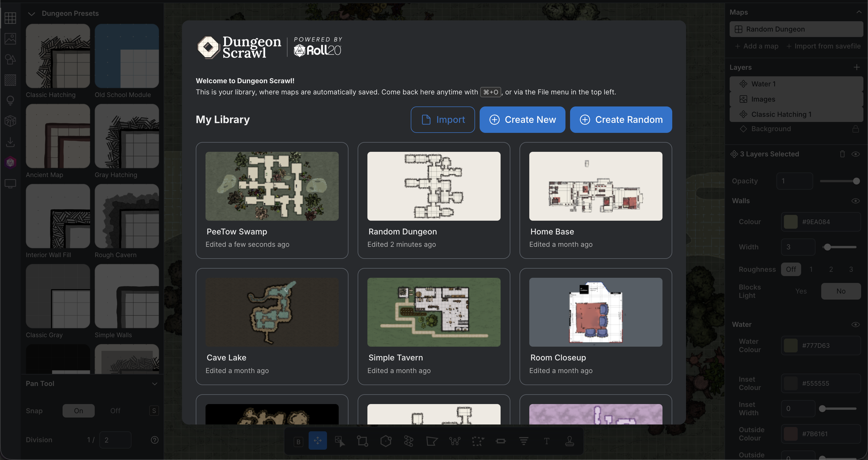Click the Create New button
Image resolution: width=868 pixels, height=460 pixels.
click(522, 120)
